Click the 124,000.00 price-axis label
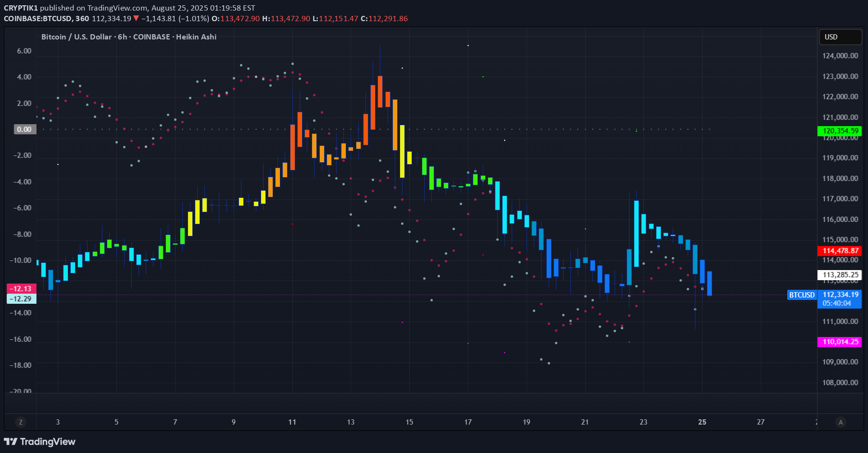Image resolution: width=868 pixels, height=453 pixels. (x=840, y=55)
